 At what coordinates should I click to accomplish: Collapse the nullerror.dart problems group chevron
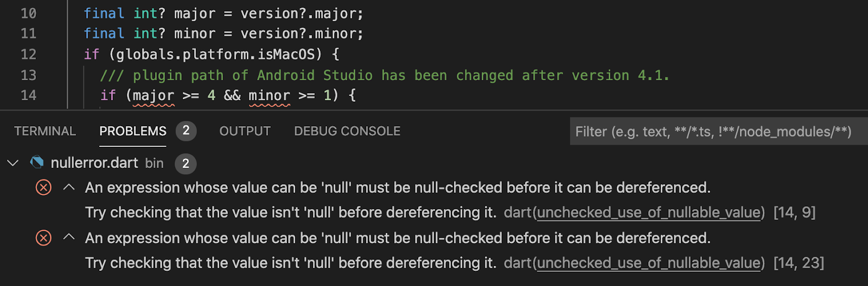pos(12,162)
